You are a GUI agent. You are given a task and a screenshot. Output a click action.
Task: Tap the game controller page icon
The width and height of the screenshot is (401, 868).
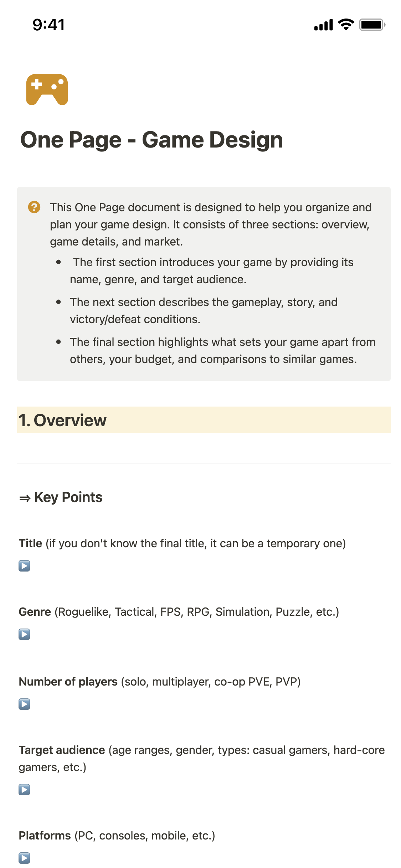click(47, 89)
